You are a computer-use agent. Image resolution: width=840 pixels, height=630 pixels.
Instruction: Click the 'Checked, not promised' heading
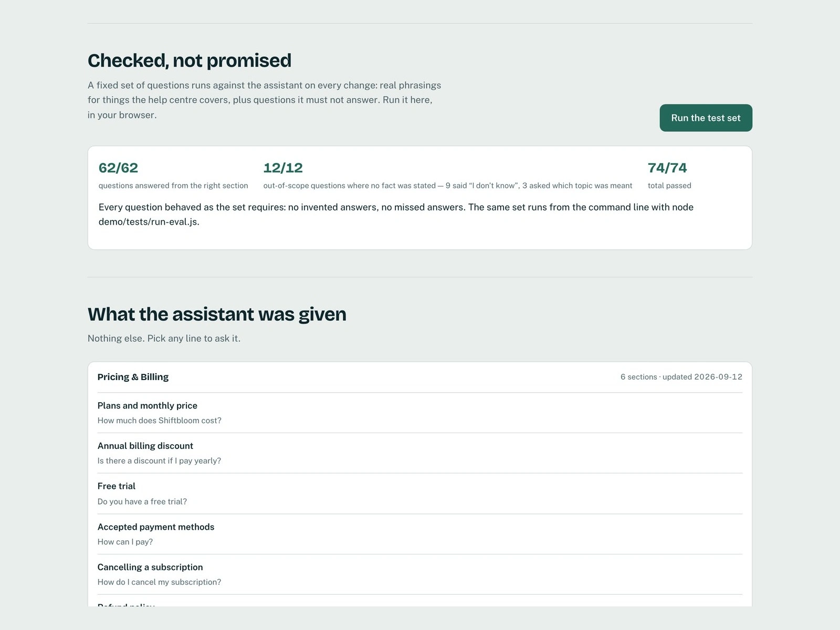(x=190, y=60)
